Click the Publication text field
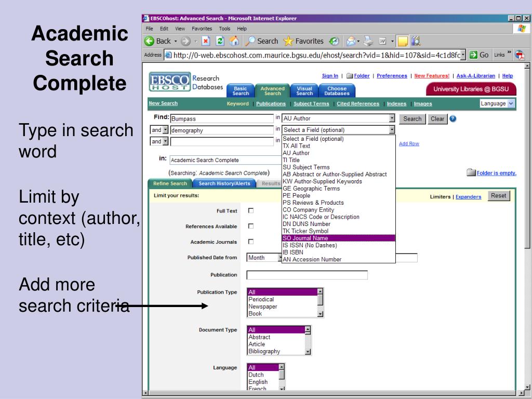 point(307,275)
